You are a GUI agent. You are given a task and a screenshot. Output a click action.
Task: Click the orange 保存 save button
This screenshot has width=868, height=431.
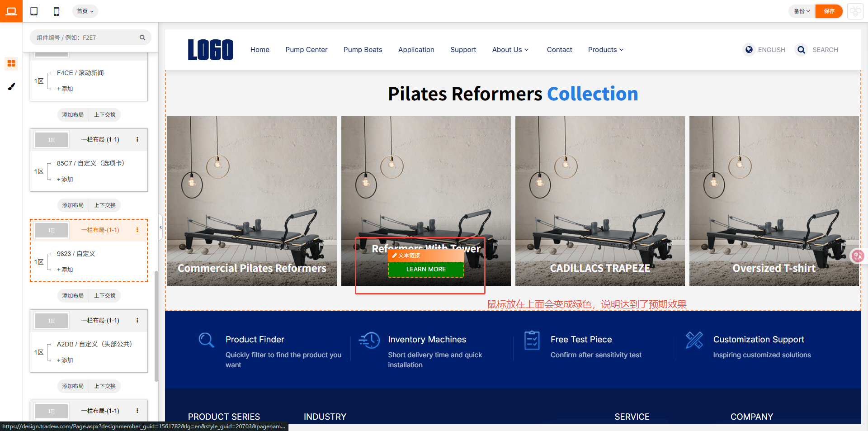(x=829, y=11)
